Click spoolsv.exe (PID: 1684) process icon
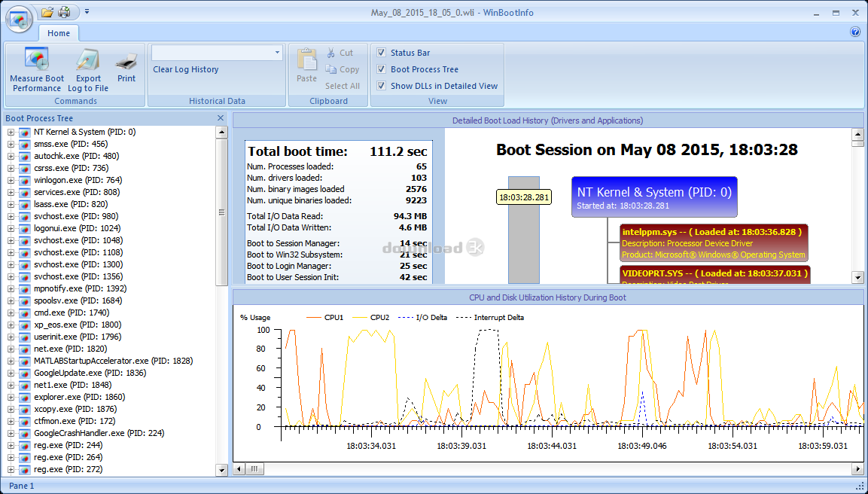The image size is (868, 494). (x=24, y=300)
